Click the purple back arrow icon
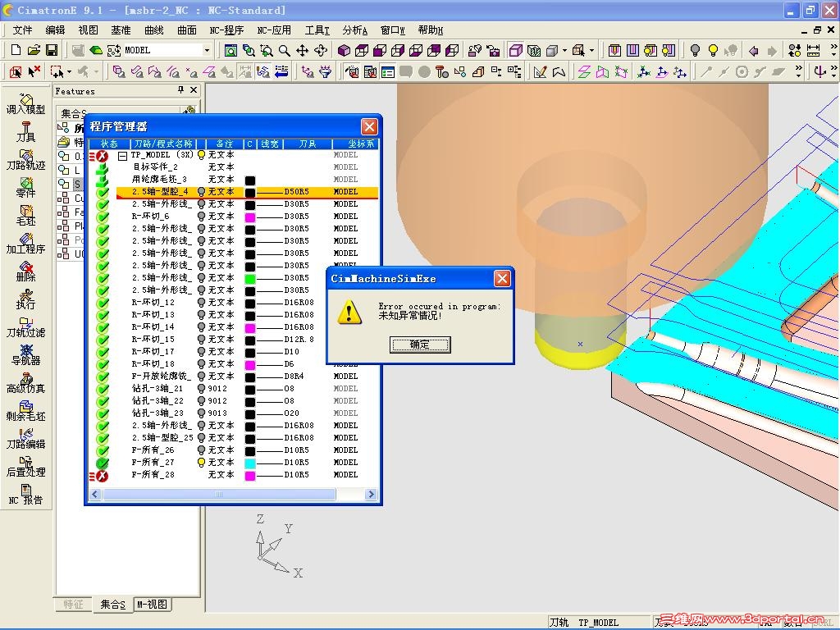840x630 pixels. (x=754, y=50)
